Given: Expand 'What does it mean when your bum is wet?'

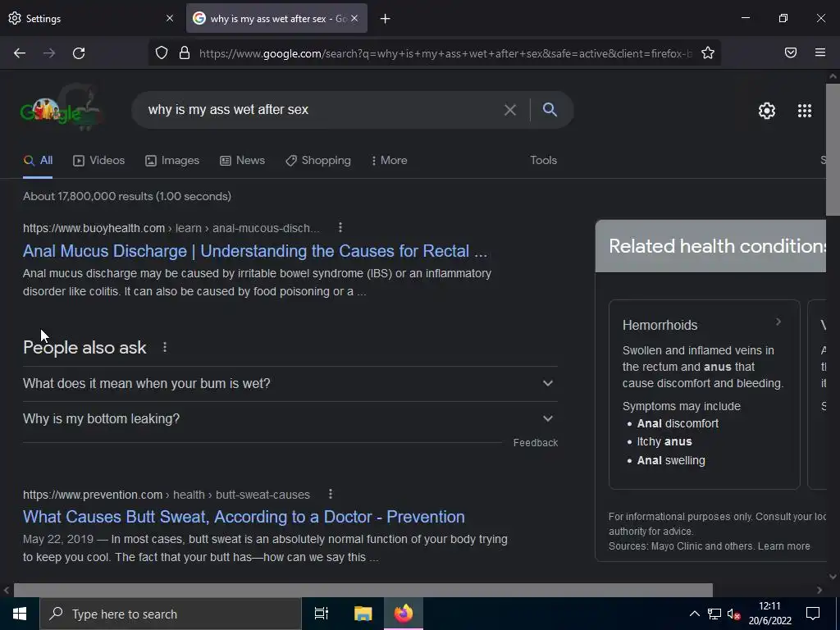Looking at the screenshot, I should (290, 384).
